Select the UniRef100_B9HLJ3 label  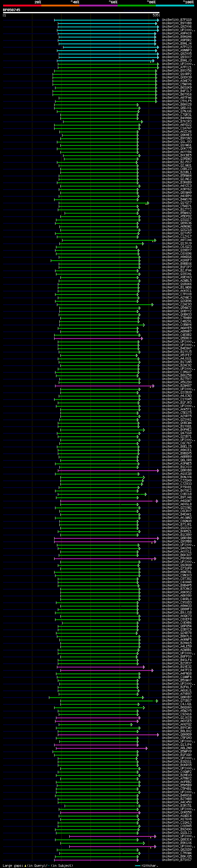coord(177,61)
